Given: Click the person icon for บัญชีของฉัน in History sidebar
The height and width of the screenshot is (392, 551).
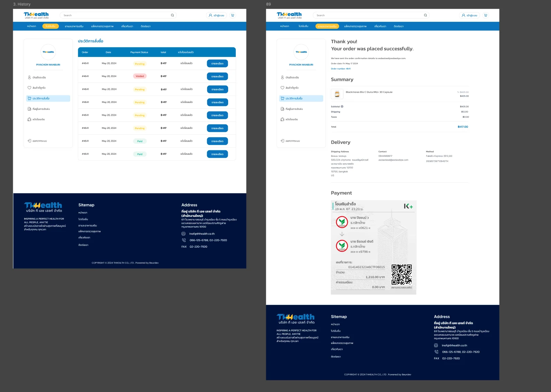Looking at the screenshot, I should click(29, 77).
